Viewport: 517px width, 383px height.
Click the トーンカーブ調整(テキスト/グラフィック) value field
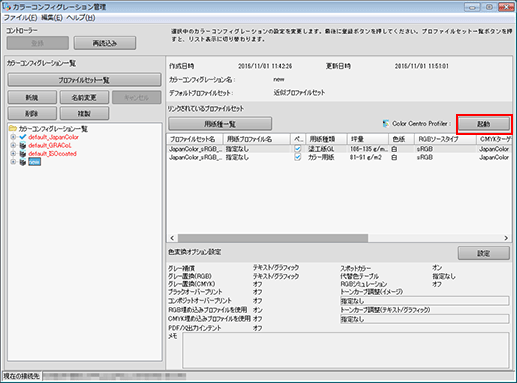click(x=424, y=319)
